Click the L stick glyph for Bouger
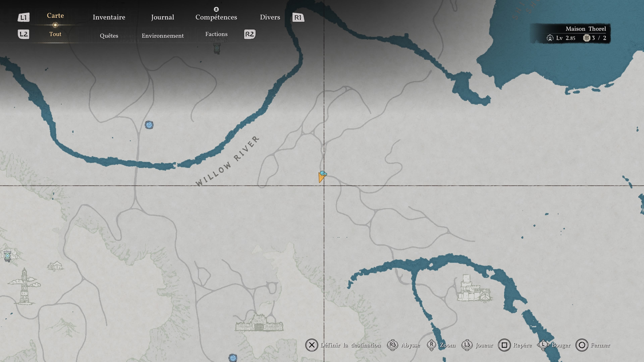644x362 pixels. [x=543, y=345]
